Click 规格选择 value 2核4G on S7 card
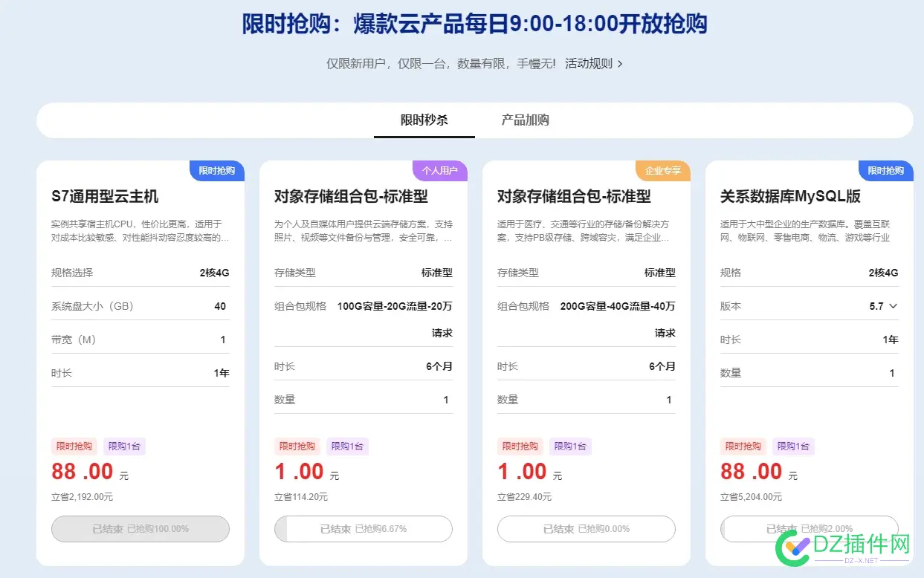 pyautogui.click(x=214, y=273)
